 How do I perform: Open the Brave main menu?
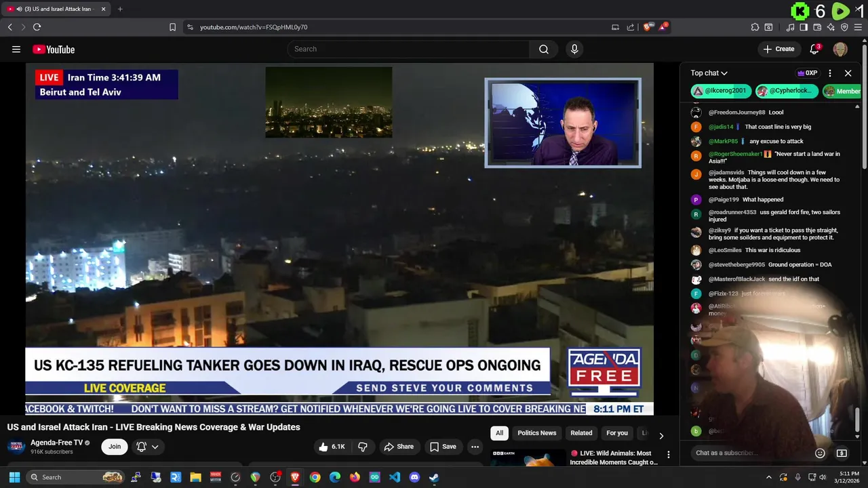(859, 27)
